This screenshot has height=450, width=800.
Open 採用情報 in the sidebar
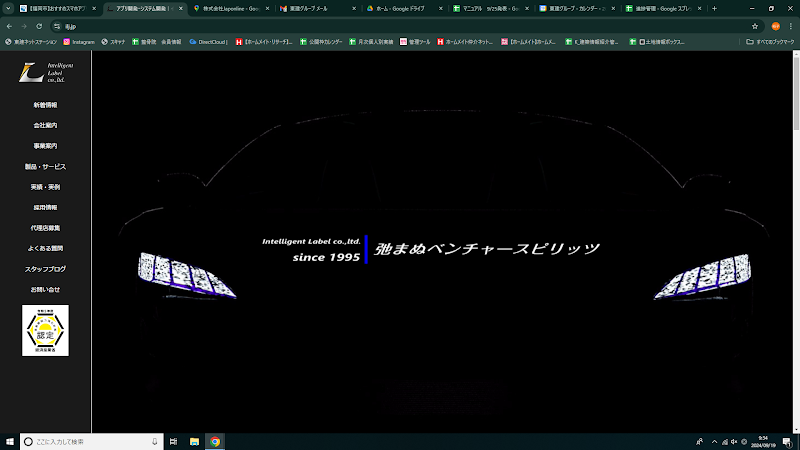[45, 208]
